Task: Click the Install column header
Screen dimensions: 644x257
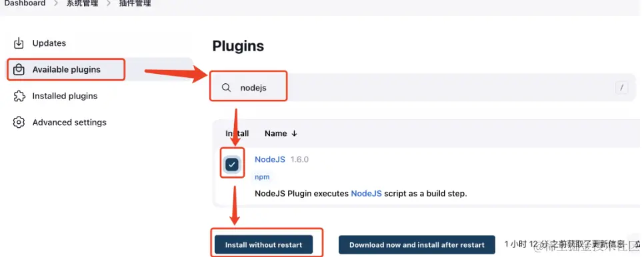Action: click(x=237, y=133)
